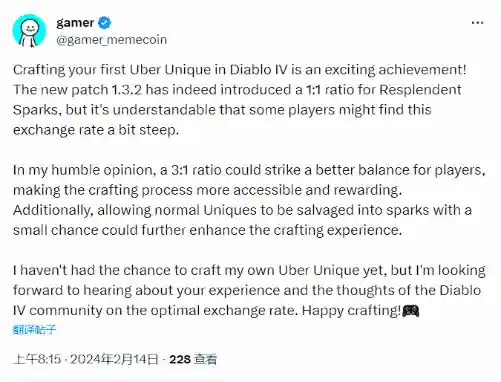This screenshot has height=382, width=501.
Task: Click the Happy crafting! text
Action: pos(351,311)
